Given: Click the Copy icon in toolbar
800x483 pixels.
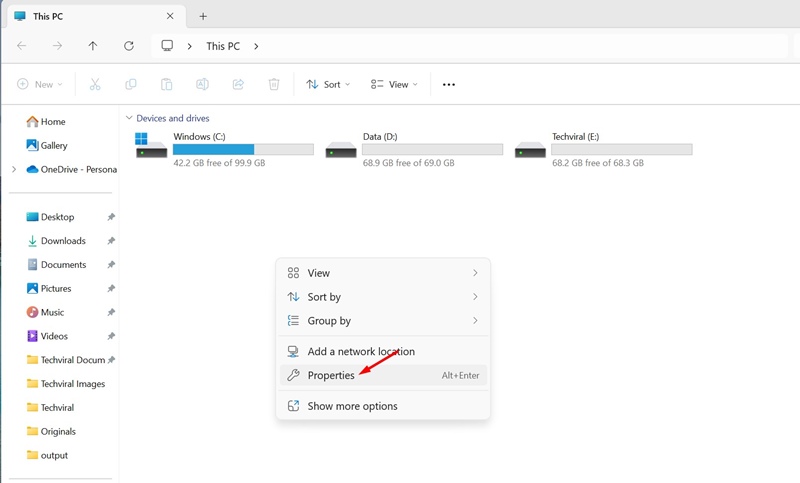Looking at the screenshot, I should pyautogui.click(x=131, y=84).
